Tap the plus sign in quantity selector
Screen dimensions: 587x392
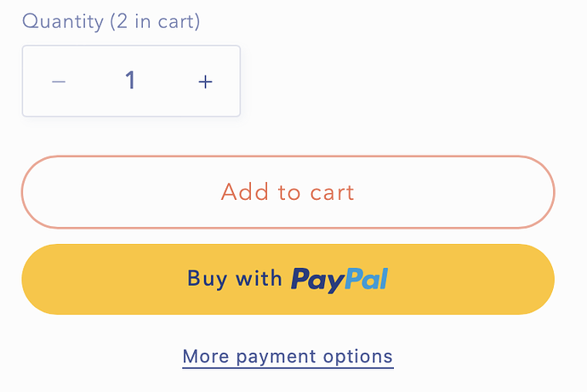pyautogui.click(x=205, y=82)
